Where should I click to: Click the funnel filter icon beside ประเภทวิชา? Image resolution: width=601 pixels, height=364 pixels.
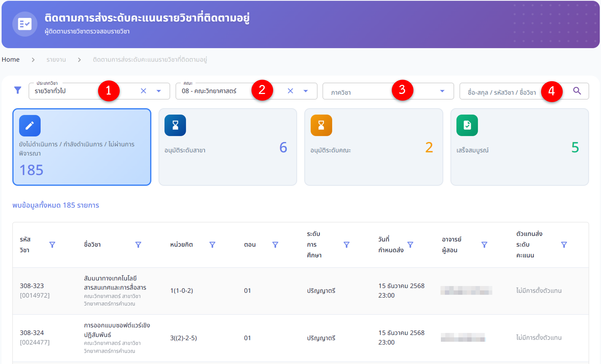pyautogui.click(x=18, y=90)
